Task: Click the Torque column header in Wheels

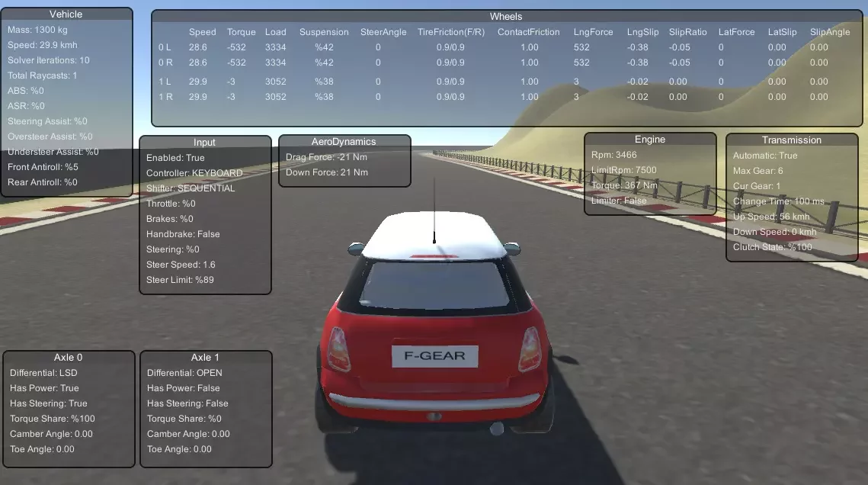Action: point(242,32)
